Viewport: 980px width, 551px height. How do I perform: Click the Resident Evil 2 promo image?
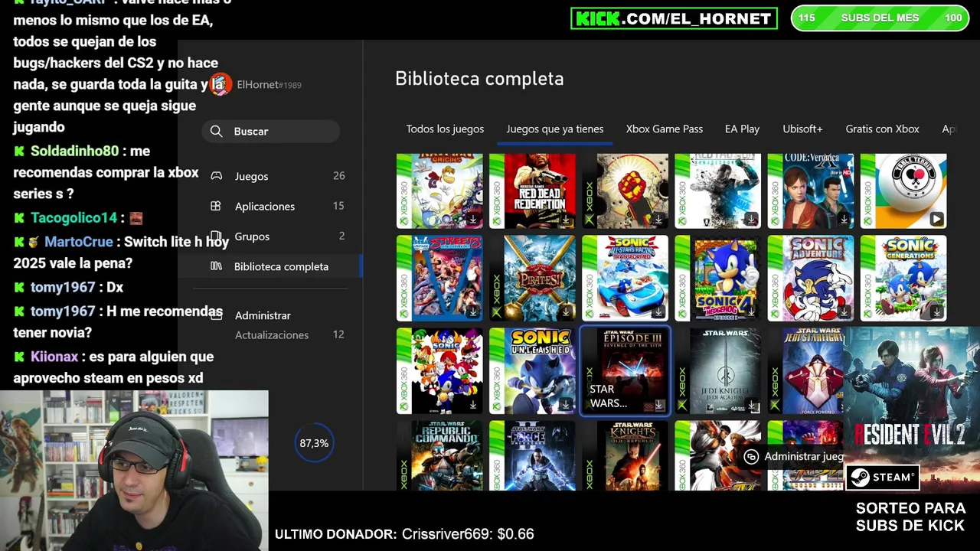(x=911, y=409)
